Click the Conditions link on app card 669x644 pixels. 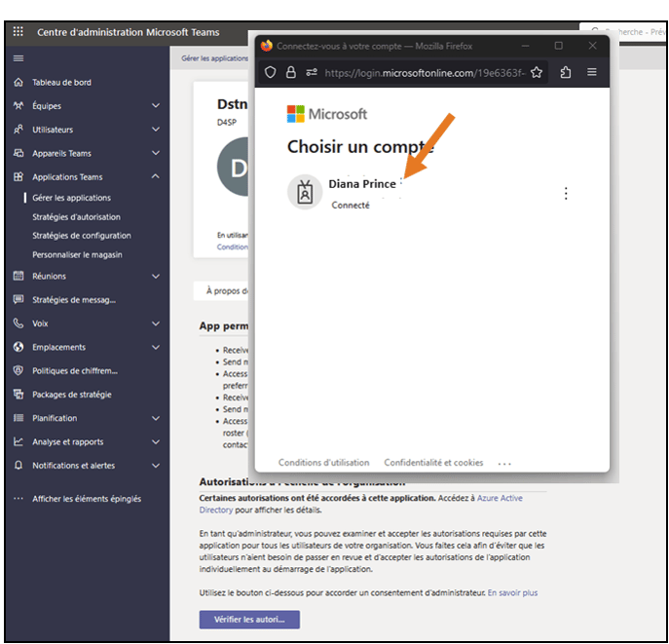[232, 247]
